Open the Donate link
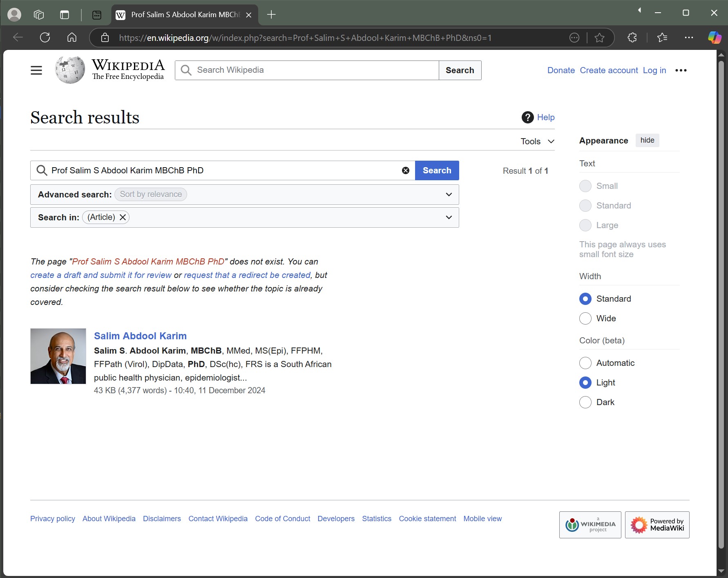The width and height of the screenshot is (728, 578). click(561, 70)
